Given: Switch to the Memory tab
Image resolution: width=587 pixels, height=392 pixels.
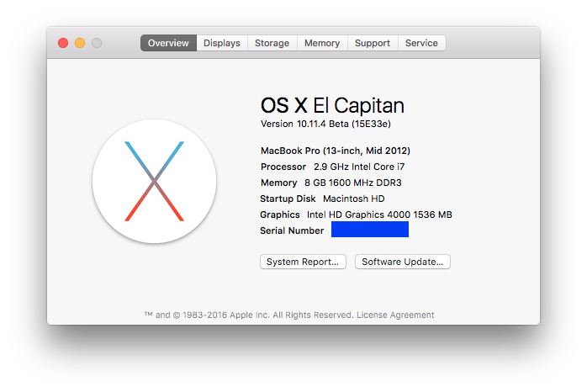Looking at the screenshot, I should coord(322,43).
